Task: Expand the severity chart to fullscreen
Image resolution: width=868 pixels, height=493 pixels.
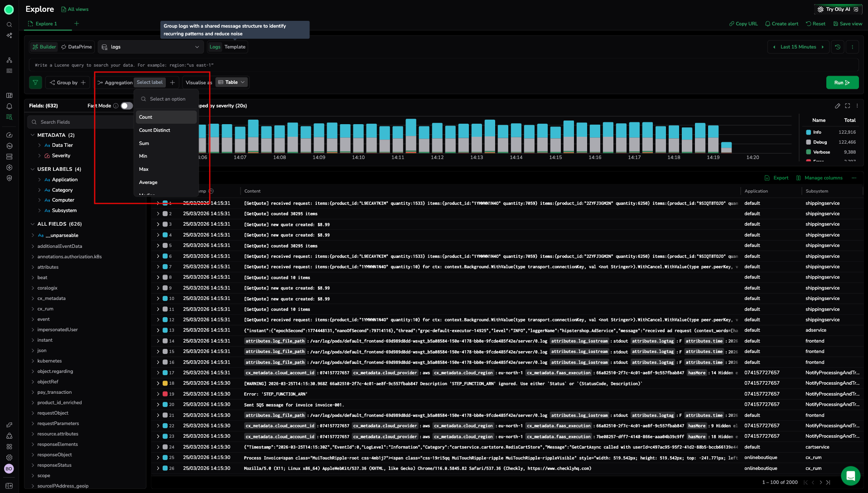Action: click(x=847, y=106)
